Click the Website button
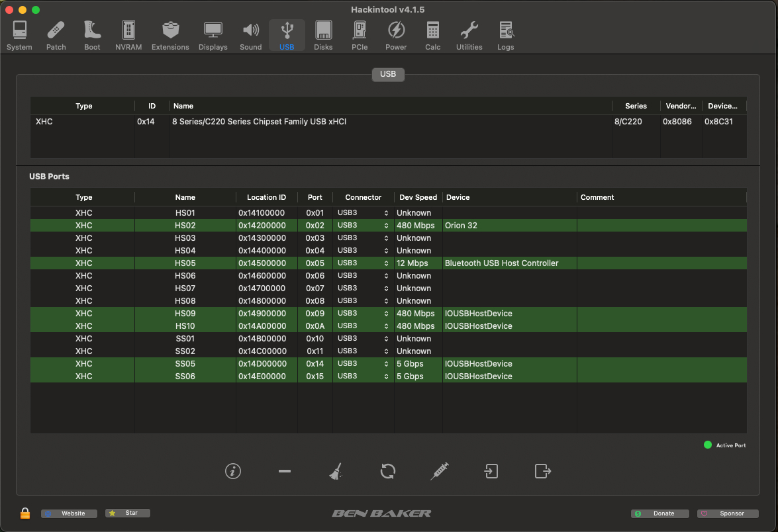The height and width of the screenshot is (532, 778). (x=69, y=513)
